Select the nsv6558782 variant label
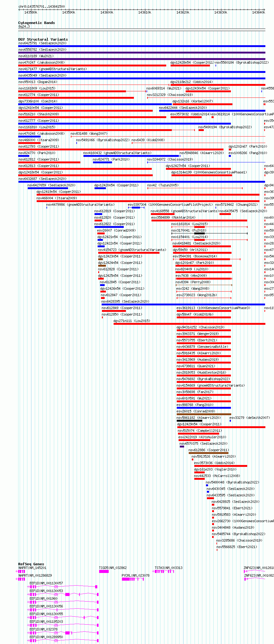274x644 pixels. click(42, 50)
